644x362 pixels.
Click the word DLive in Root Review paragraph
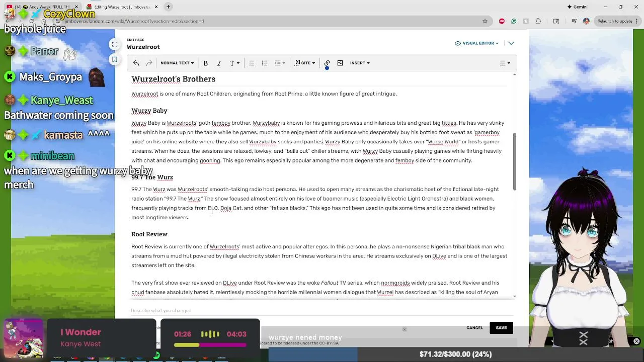pos(439,256)
